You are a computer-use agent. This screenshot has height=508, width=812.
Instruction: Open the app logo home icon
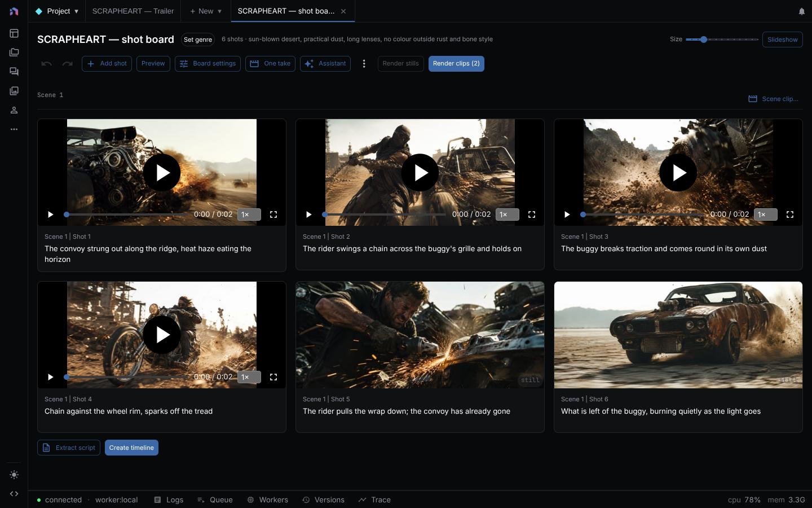[14, 11]
